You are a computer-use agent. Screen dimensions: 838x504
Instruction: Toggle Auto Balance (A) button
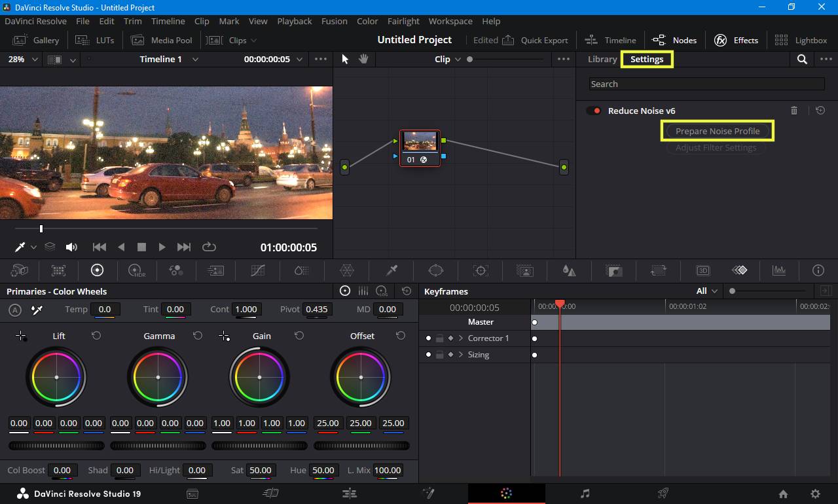point(15,310)
